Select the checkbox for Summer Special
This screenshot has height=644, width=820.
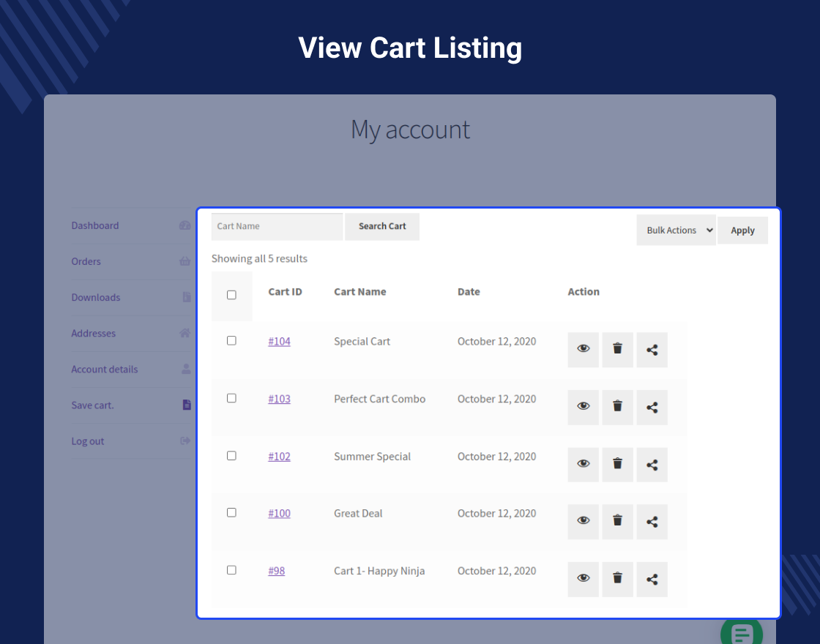point(231,455)
